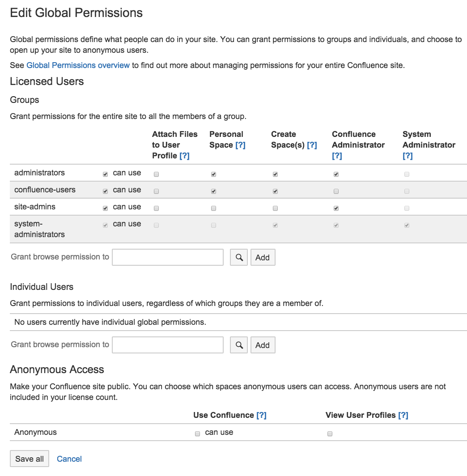Click the 'Individual Users' heading
The width and height of the screenshot is (467, 476).
(x=42, y=287)
